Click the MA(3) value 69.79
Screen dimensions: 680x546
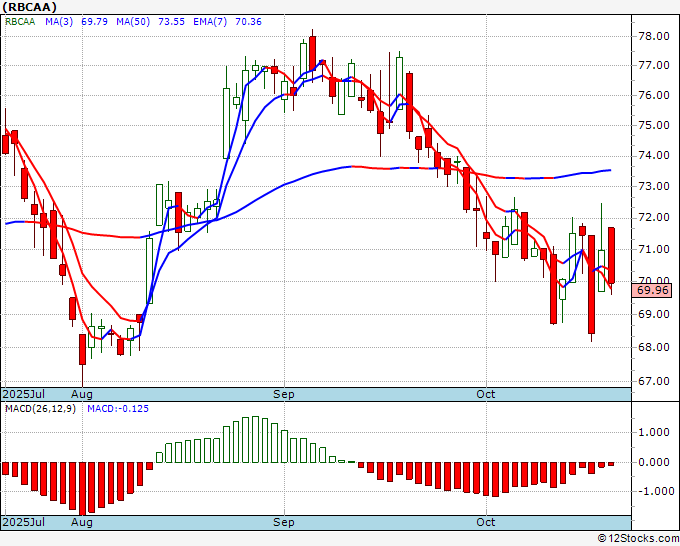coord(95,22)
